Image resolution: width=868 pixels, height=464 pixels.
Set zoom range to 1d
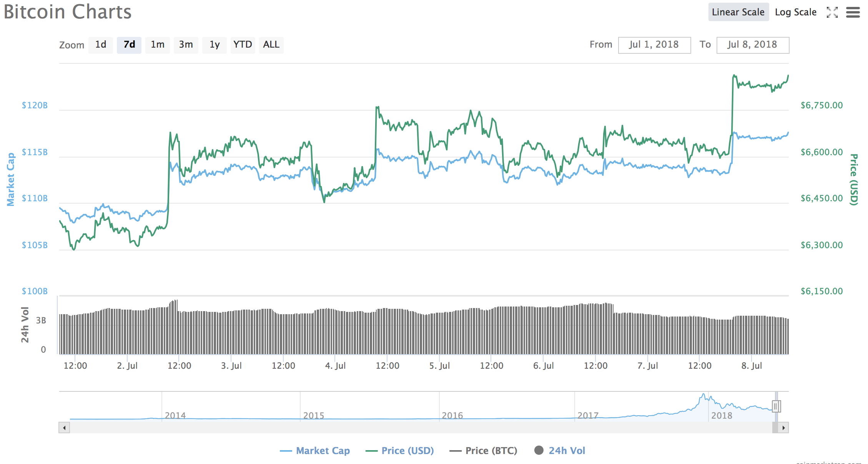tap(101, 45)
